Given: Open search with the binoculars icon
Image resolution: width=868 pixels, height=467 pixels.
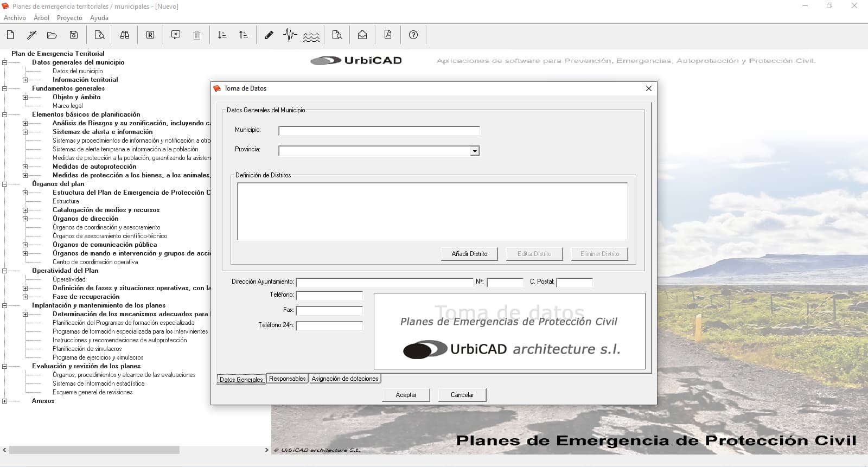Looking at the screenshot, I should 125,35.
